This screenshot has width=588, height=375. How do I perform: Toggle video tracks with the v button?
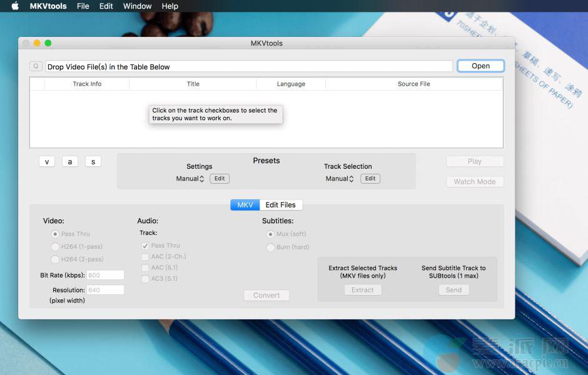click(47, 161)
